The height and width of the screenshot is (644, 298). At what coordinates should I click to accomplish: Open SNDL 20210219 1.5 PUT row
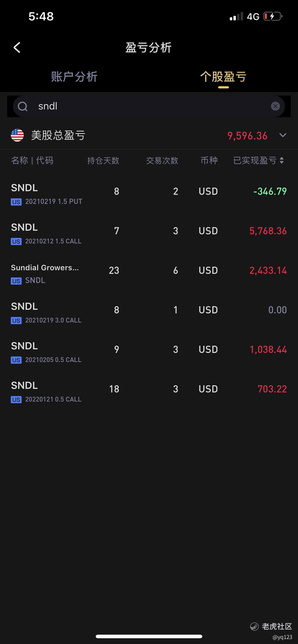coord(149,194)
